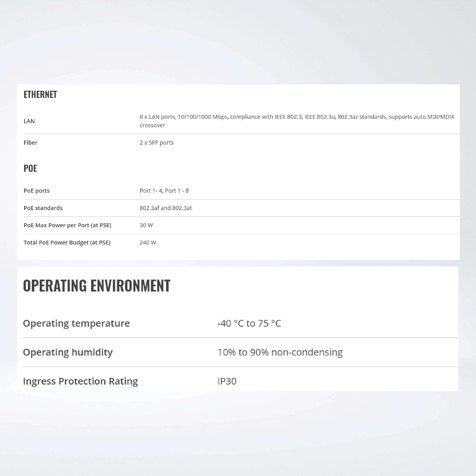This screenshot has width=476, height=476.
Task: Click the "IP30" rating value
Action: tap(227, 381)
